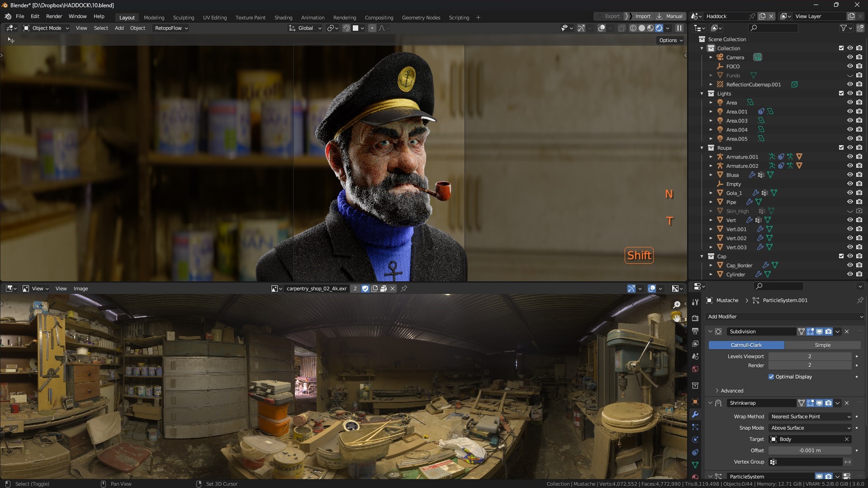Select Wireframe viewport shading mode

(x=633, y=28)
